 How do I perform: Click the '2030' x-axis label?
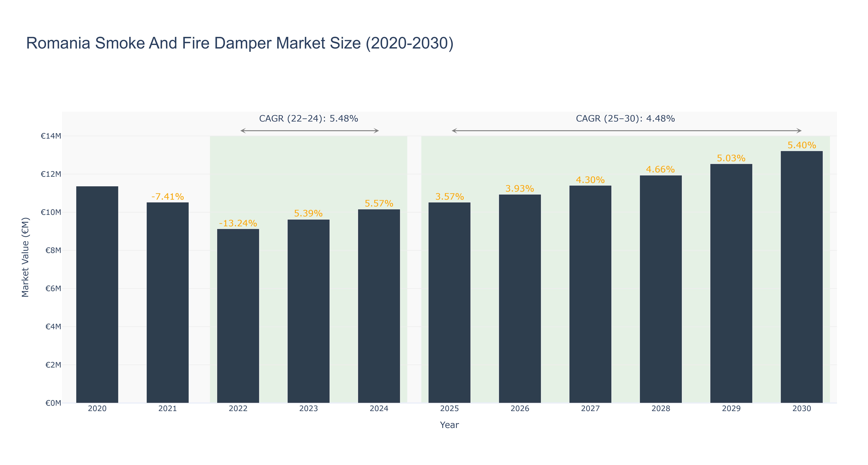point(801,409)
